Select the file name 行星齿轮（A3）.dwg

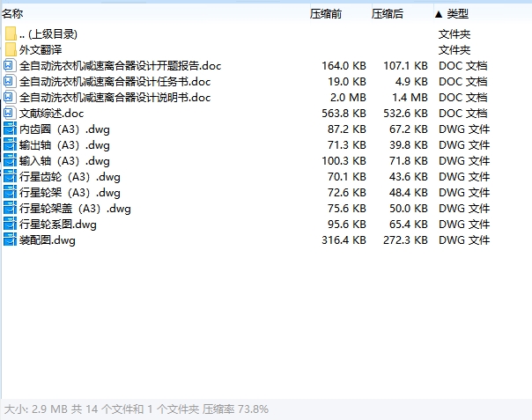(70, 177)
